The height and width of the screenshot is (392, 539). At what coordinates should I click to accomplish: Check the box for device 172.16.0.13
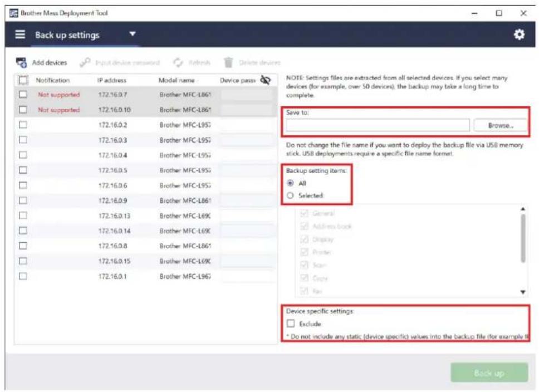point(23,215)
